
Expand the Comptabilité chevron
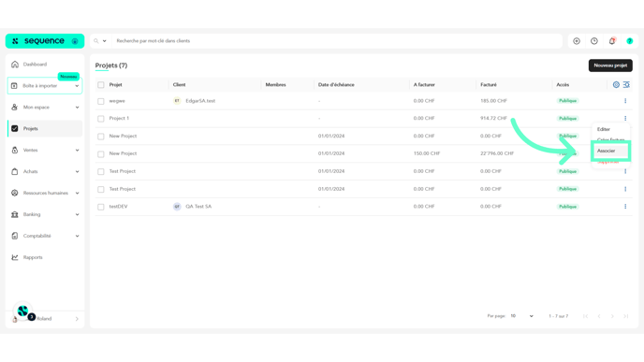77,236
